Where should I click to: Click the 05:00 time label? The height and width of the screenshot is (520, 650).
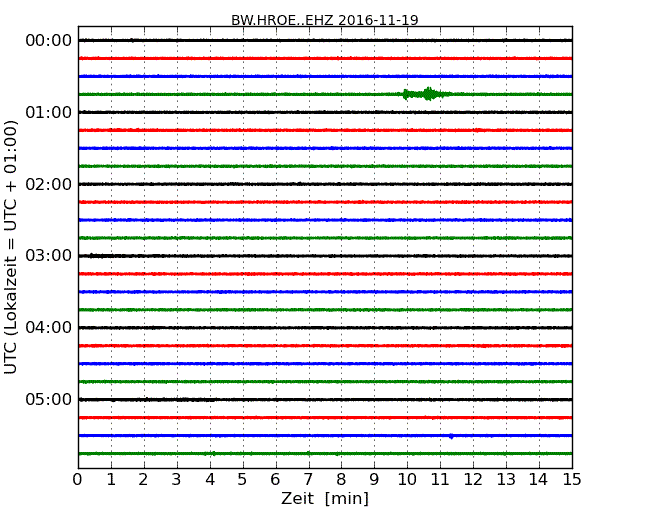[x=49, y=399]
